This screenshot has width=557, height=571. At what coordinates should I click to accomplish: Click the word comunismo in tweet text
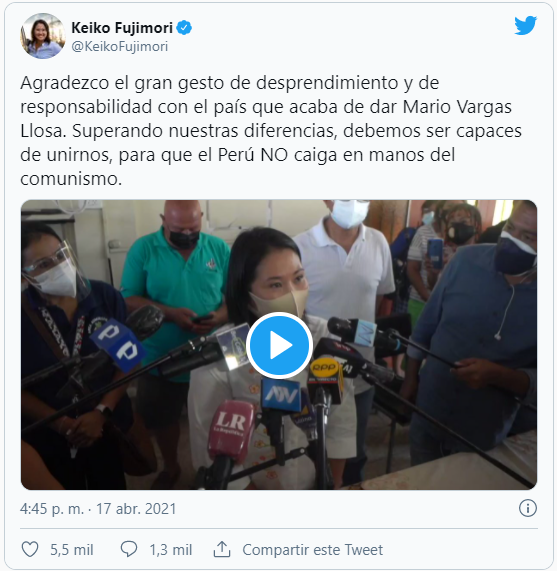(x=69, y=179)
